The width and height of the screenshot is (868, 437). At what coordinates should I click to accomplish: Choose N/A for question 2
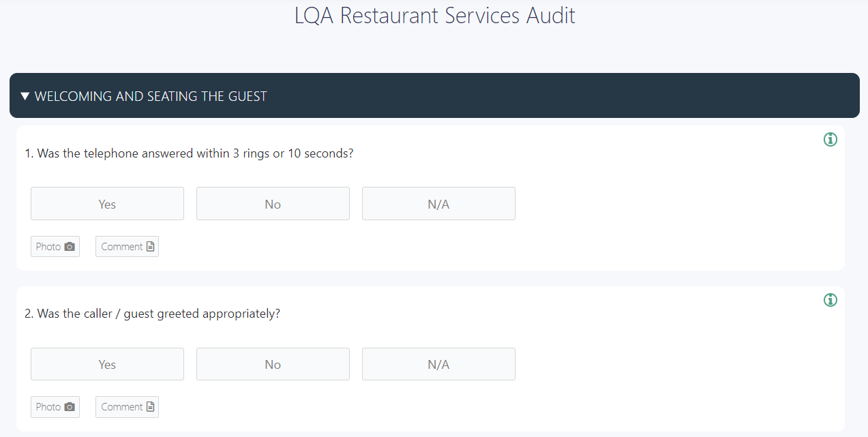[438, 364]
